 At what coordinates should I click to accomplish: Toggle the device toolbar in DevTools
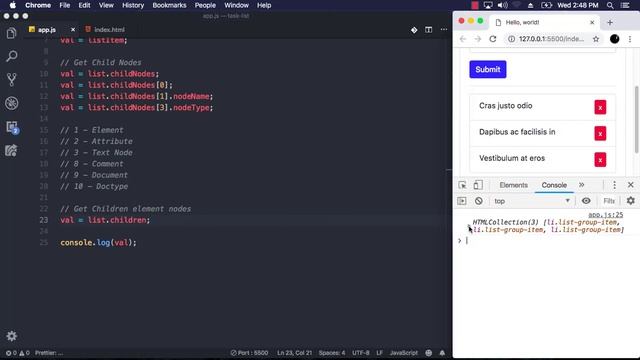click(478, 185)
